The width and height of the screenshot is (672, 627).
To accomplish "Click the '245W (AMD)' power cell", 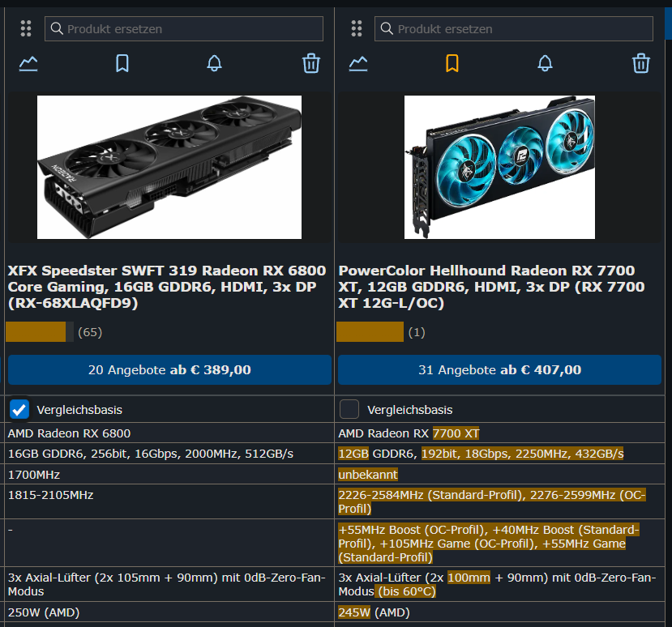I will [499, 612].
